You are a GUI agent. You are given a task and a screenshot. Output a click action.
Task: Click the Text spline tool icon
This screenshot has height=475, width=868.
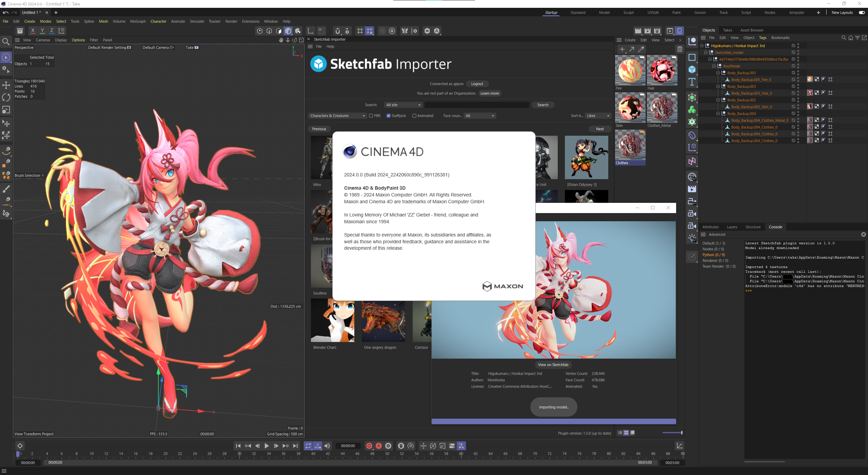point(692,82)
